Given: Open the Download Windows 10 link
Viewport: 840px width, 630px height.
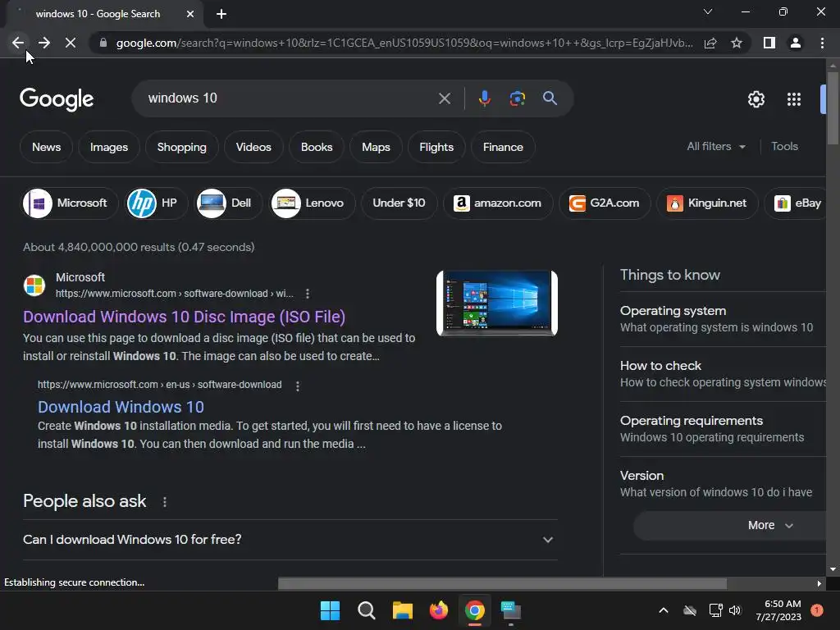Looking at the screenshot, I should (121, 407).
